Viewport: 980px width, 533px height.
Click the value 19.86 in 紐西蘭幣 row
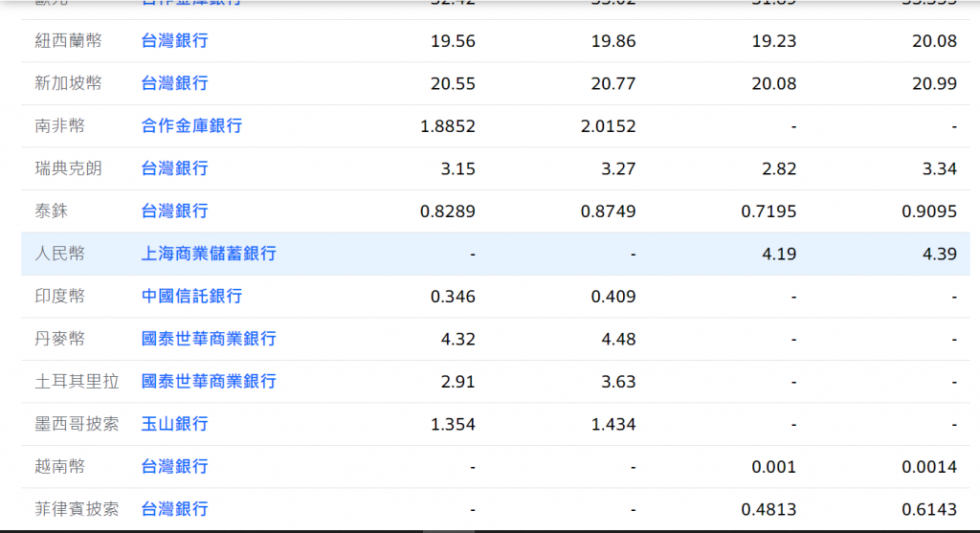tap(613, 41)
